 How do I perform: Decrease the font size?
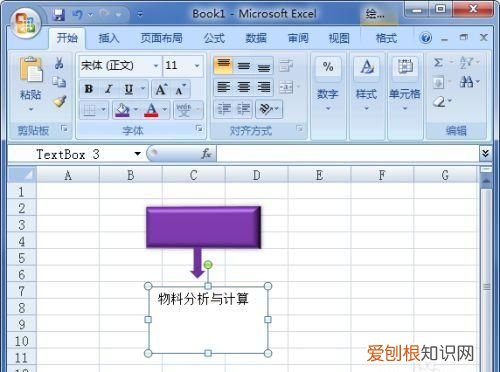coord(180,89)
